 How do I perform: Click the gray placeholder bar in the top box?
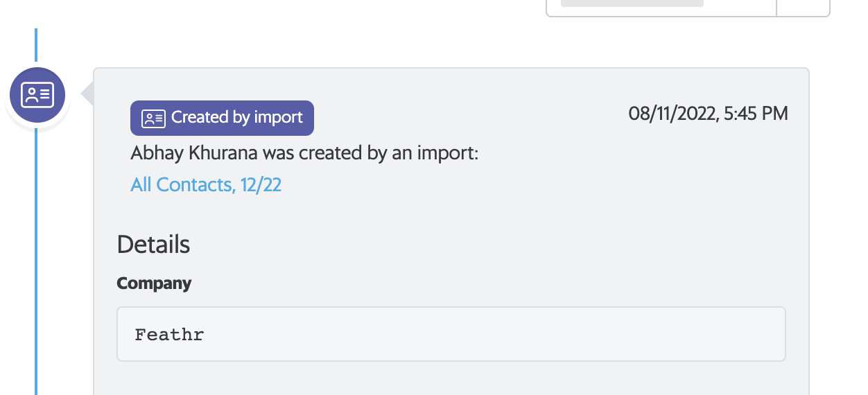(x=632, y=3)
